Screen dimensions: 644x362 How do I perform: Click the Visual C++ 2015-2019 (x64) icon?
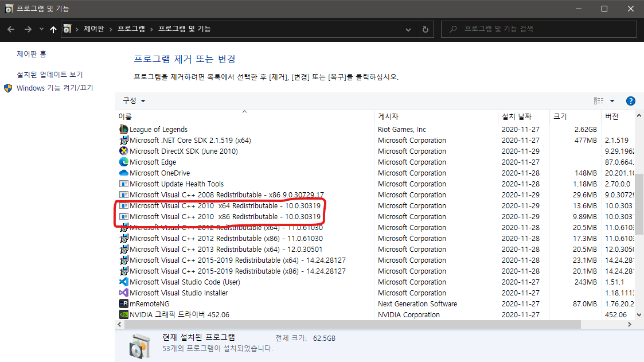[x=124, y=260]
